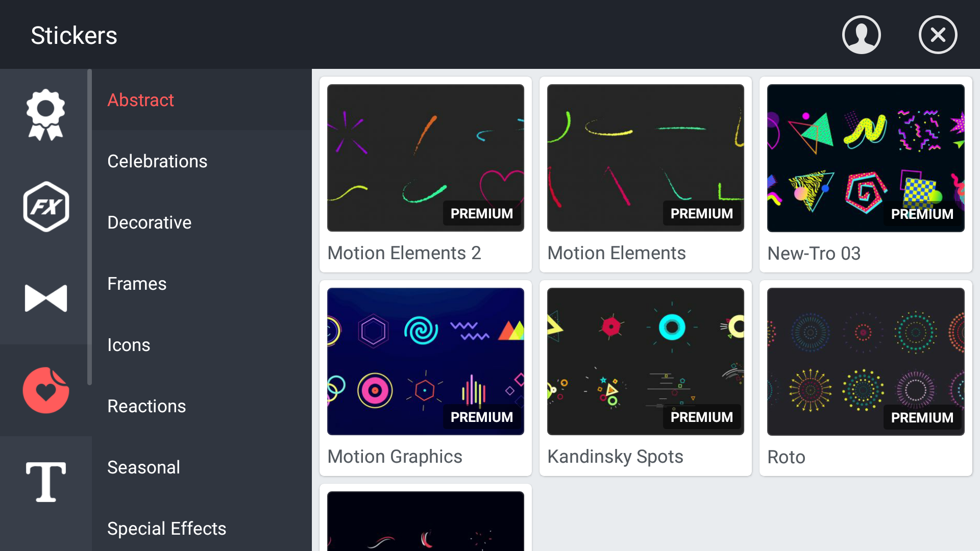Browse the Frames category
This screenshot has width=980, height=551.
[136, 283]
